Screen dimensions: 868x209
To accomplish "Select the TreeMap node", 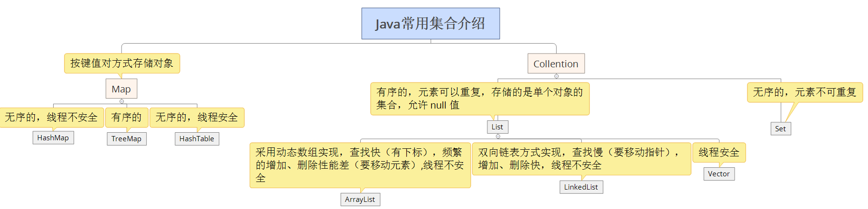I will click(x=126, y=139).
